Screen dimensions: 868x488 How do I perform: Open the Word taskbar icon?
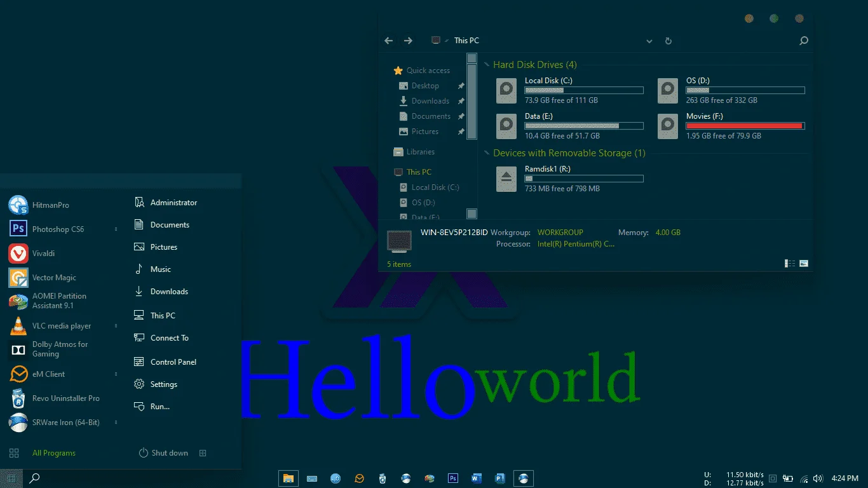[477, 478]
